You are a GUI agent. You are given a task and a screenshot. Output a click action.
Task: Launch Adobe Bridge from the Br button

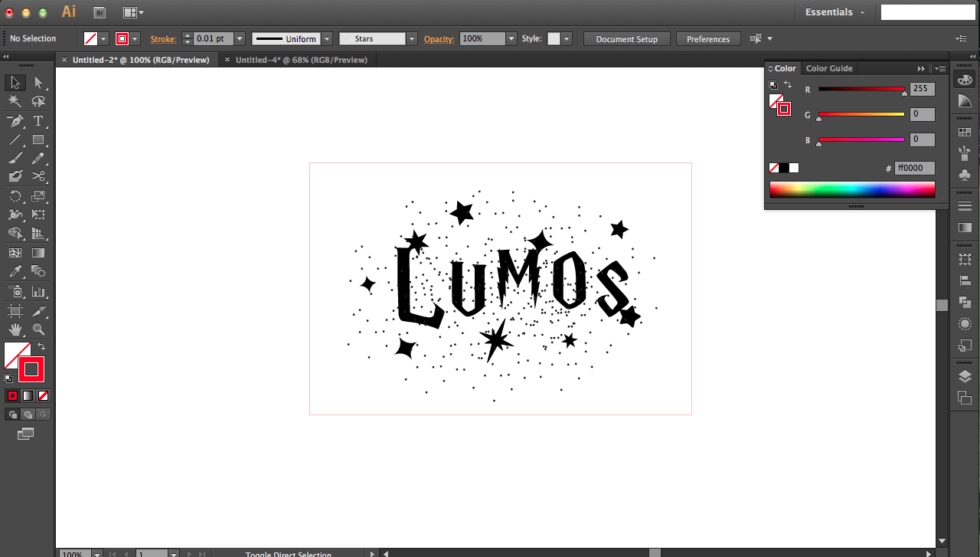[100, 12]
